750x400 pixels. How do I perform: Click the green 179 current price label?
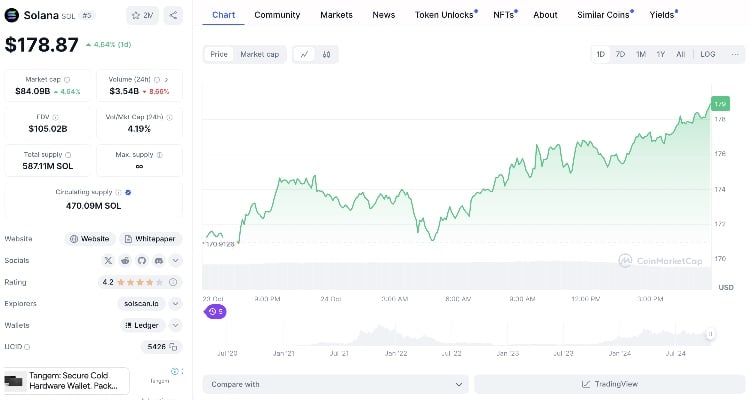[x=720, y=104]
